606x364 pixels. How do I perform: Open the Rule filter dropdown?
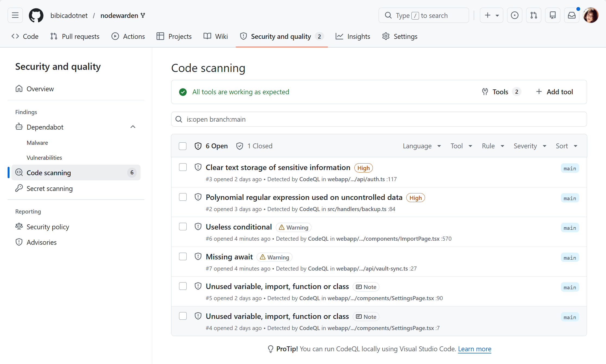click(x=493, y=146)
